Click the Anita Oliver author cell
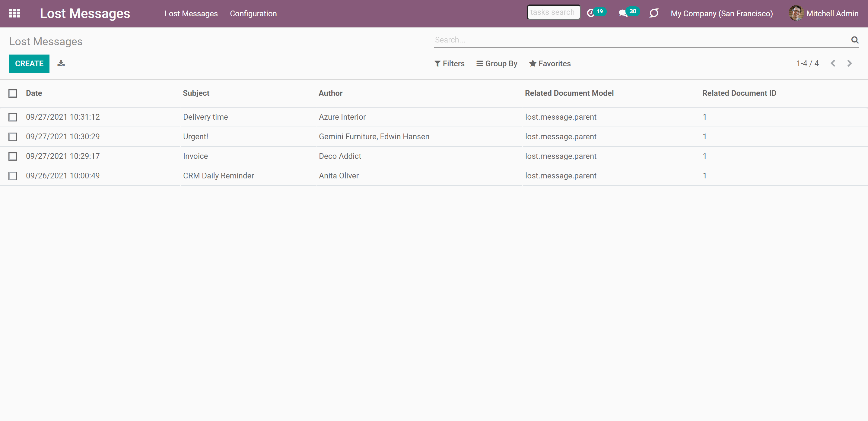The height and width of the screenshot is (421, 868). (x=339, y=176)
